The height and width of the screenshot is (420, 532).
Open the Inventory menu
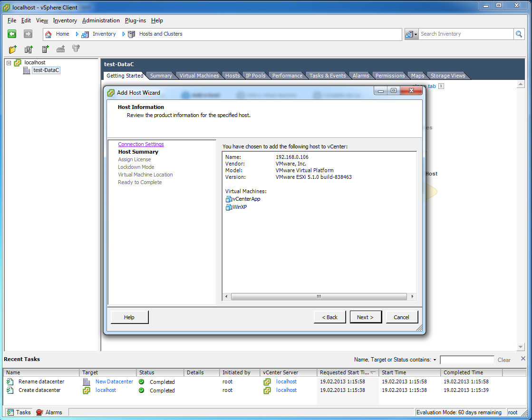[65, 20]
